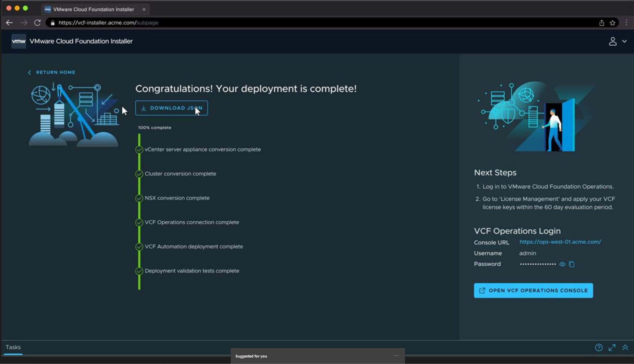Screen dimensions: 634x364
Task: Click the vCenter server conversion checkmark
Action: pyautogui.click(x=139, y=149)
